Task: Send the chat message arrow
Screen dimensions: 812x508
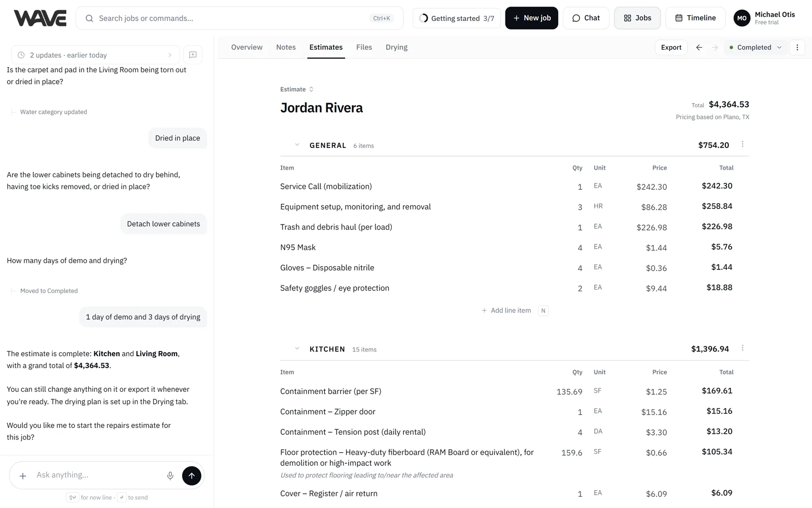Action: [191, 475]
